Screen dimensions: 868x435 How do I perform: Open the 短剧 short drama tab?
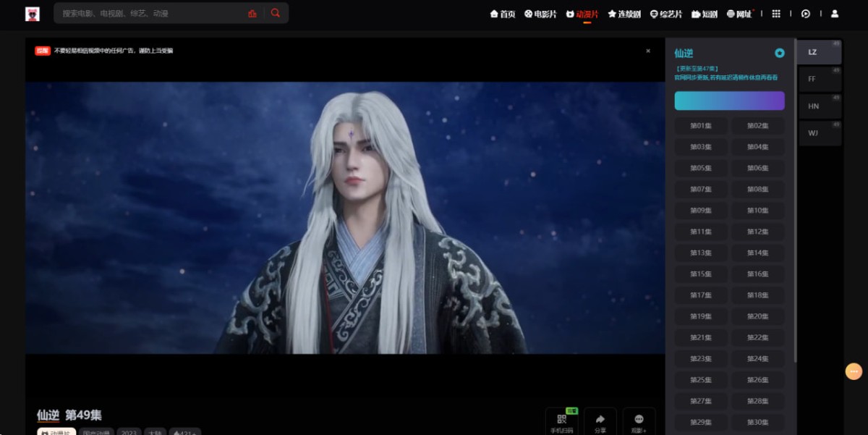tap(705, 14)
